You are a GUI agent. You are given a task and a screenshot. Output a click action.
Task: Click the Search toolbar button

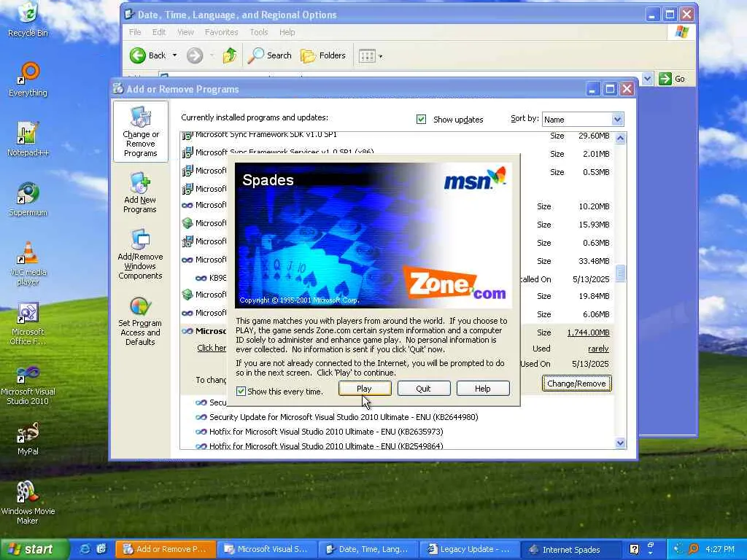[270, 55]
